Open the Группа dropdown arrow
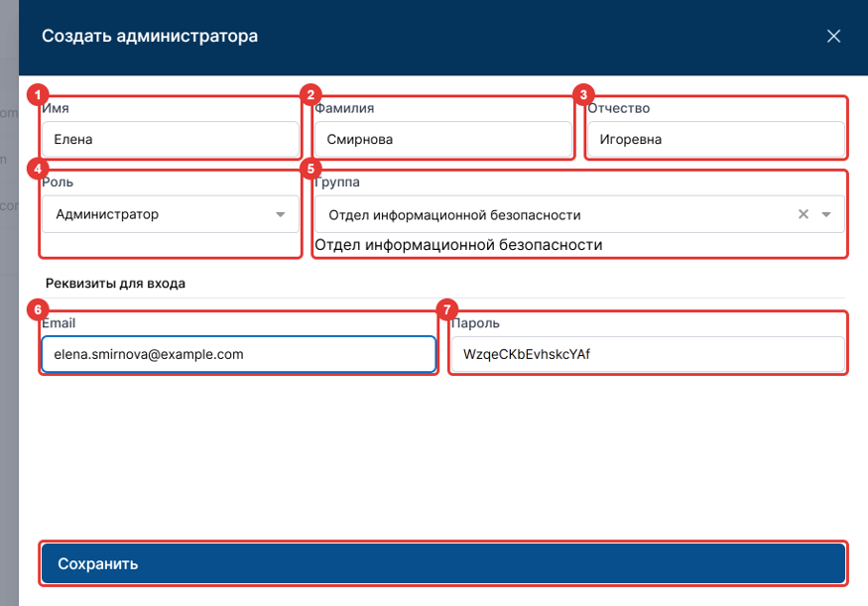Image resolution: width=868 pixels, height=606 pixels. pyautogui.click(x=826, y=214)
